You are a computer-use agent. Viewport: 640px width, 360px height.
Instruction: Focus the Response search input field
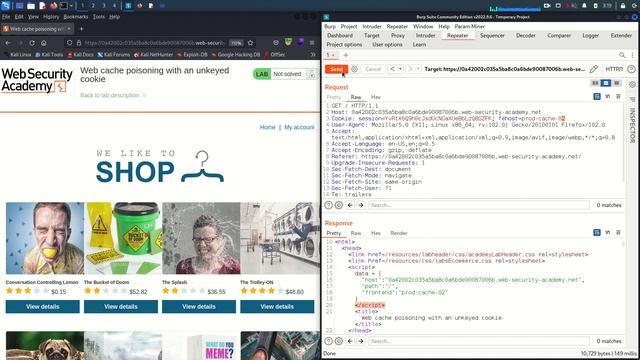tap(479, 341)
